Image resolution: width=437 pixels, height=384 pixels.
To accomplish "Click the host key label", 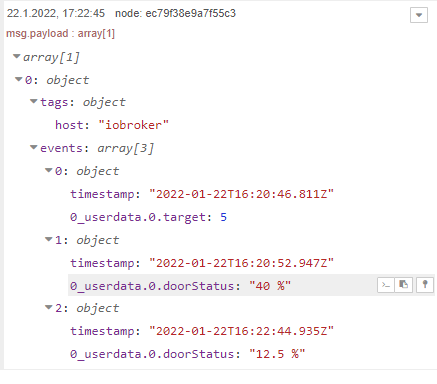I will [x=69, y=125].
